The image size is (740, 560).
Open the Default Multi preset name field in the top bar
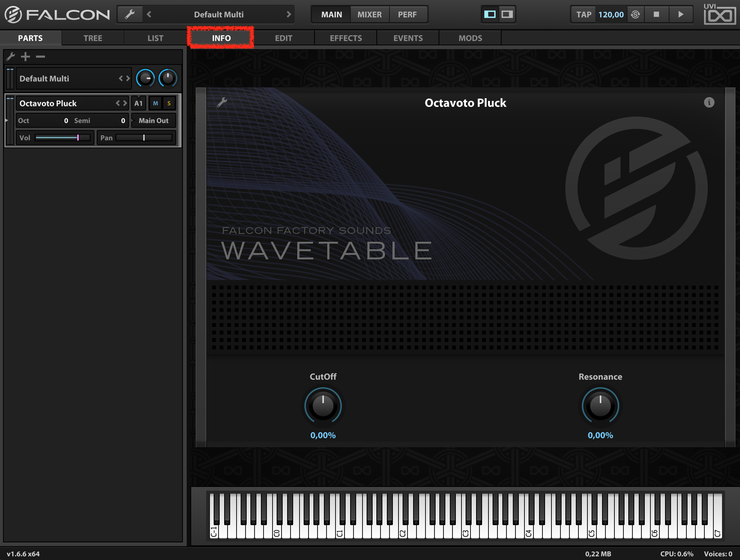pyautogui.click(x=219, y=15)
